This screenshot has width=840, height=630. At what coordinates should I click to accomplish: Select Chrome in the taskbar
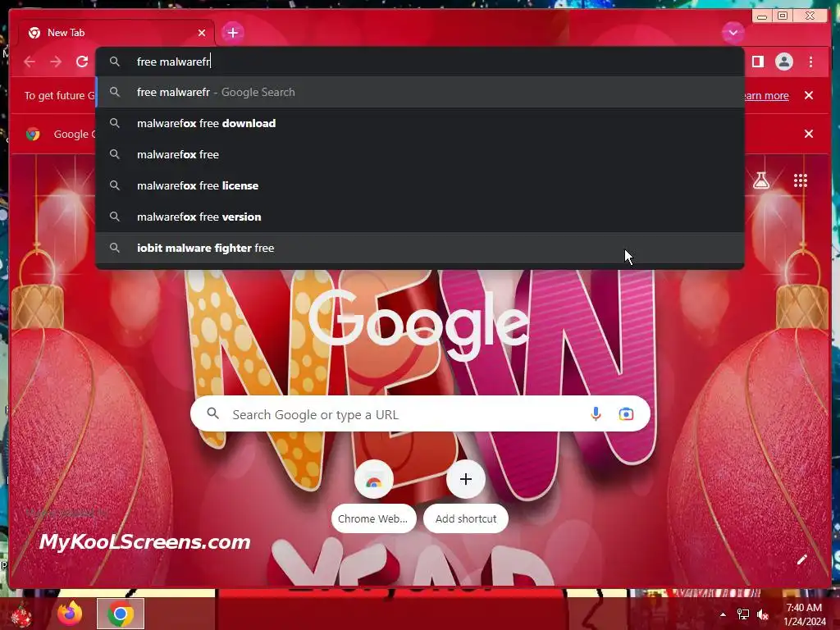click(121, 614)
